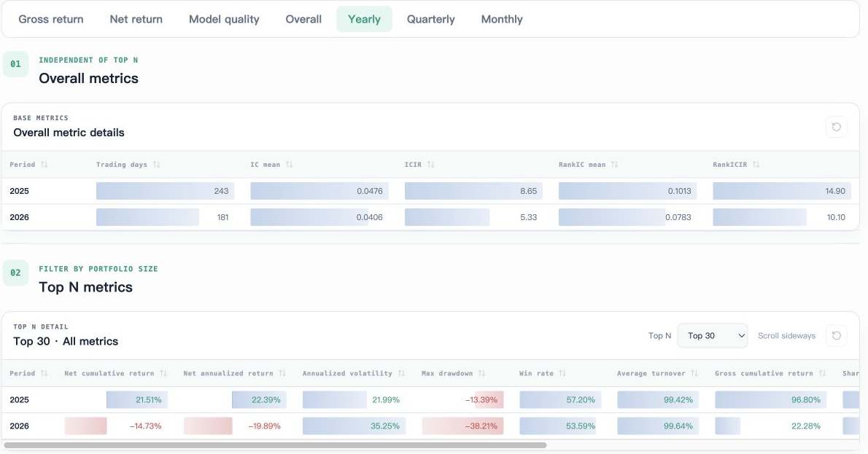The image size is (868, 454).
Task: Sort by Average turnover icon
Action: click(x=694, y=374)
